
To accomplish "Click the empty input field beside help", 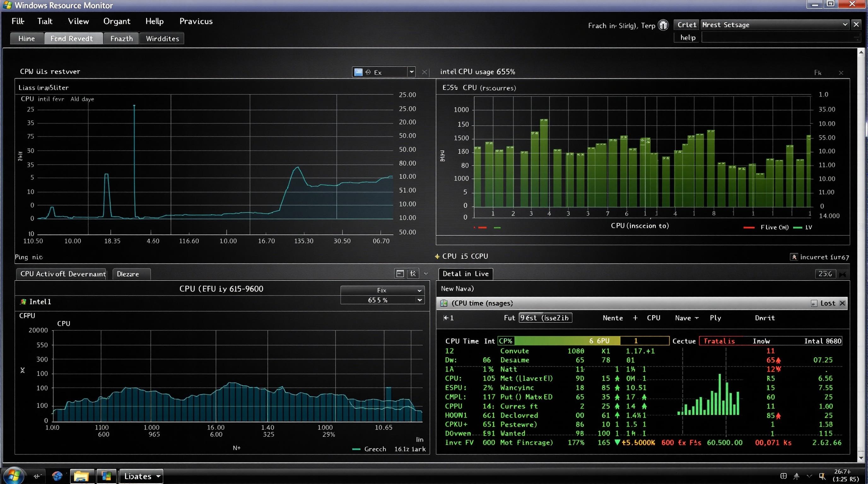I will pyautogui.click(x=780, y=37).
